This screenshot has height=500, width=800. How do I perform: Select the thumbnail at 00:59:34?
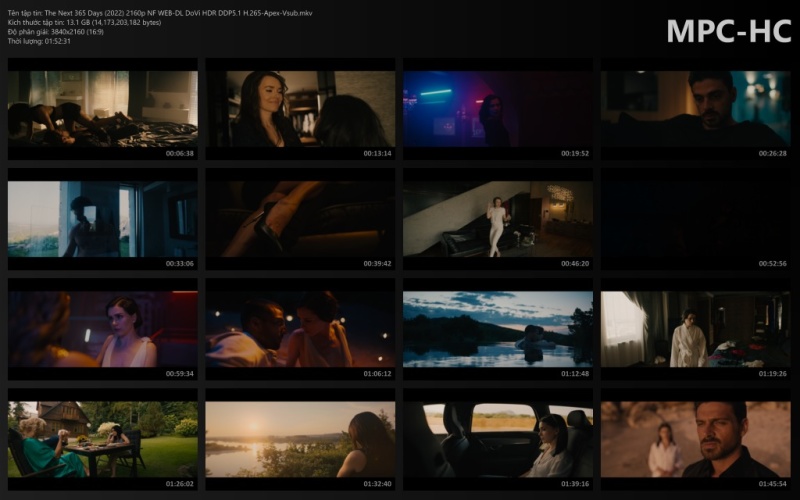click(x=103, y=329)
